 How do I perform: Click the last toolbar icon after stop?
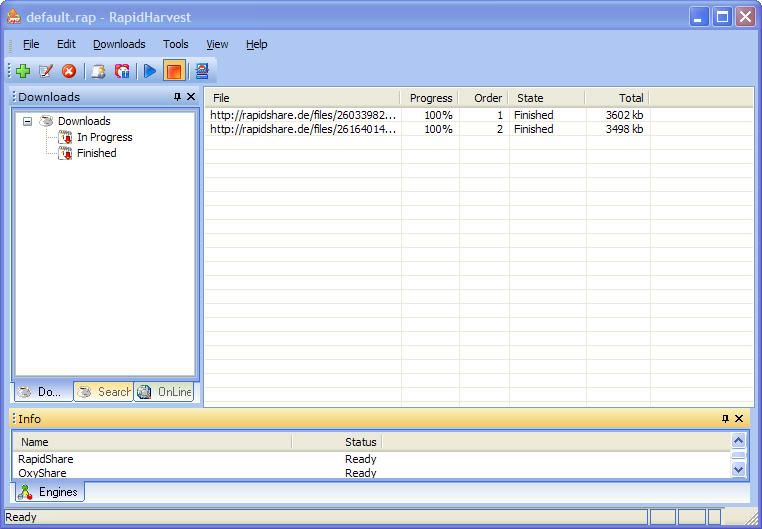pyautogui.click(x=201, y=71)
